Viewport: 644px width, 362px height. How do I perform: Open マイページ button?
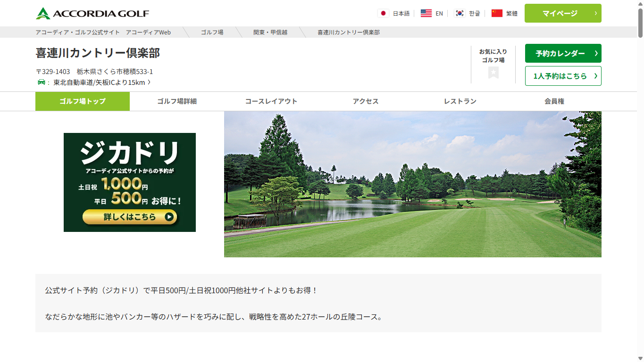click(563, 13)
